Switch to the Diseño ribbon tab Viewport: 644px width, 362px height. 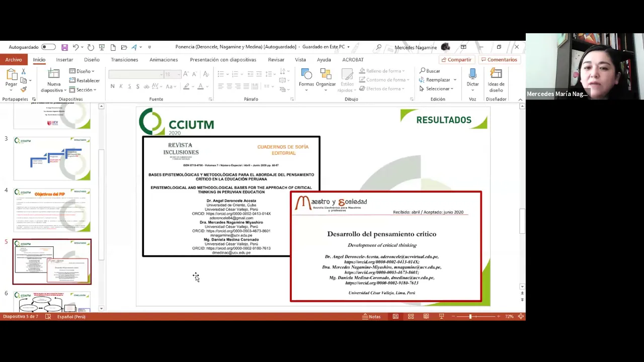(92, 59)
